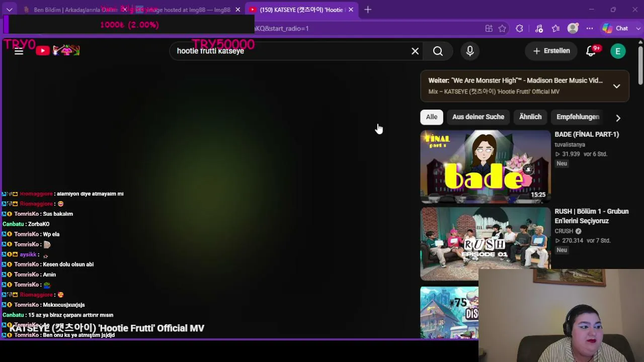The height and width of the screenshot is (362, 644).
Task: Click the 'Neu' badge under BADE video
Action: (x=561, y=163)
